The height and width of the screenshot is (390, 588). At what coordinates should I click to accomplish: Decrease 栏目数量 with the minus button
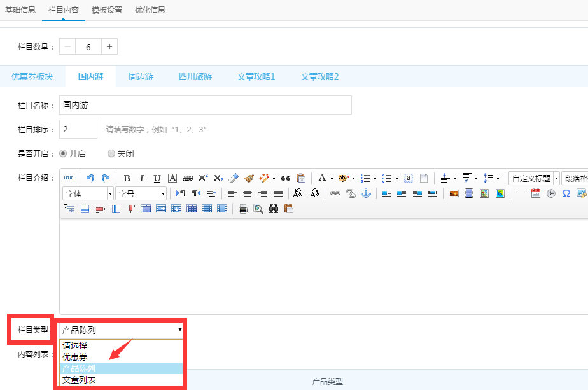click(x=67, y=46)
